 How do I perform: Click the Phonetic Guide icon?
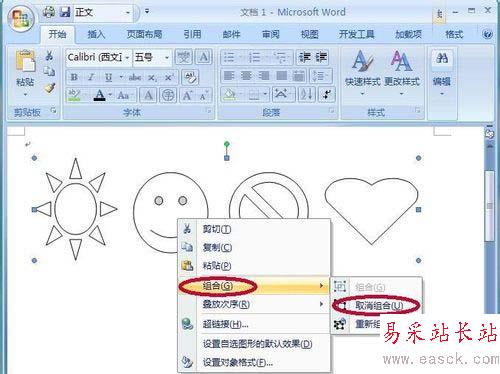pyautogui.click(x=183, y=58)
